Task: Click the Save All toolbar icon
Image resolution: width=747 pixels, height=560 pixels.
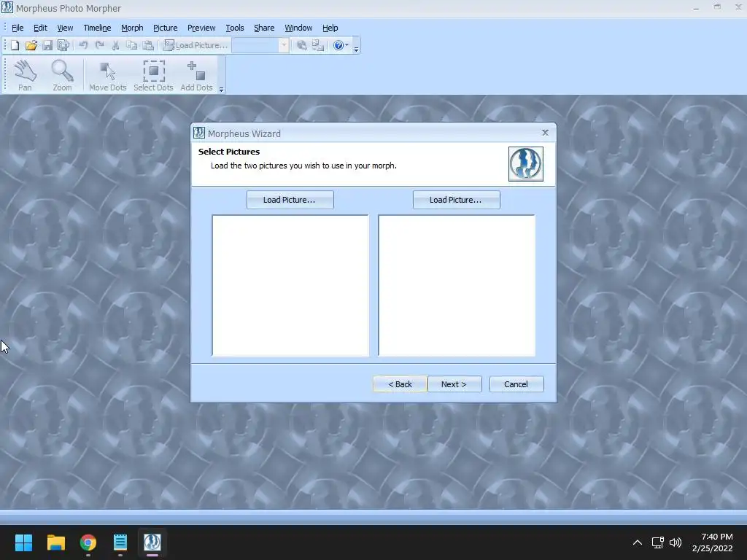Action: pos(63,45)
